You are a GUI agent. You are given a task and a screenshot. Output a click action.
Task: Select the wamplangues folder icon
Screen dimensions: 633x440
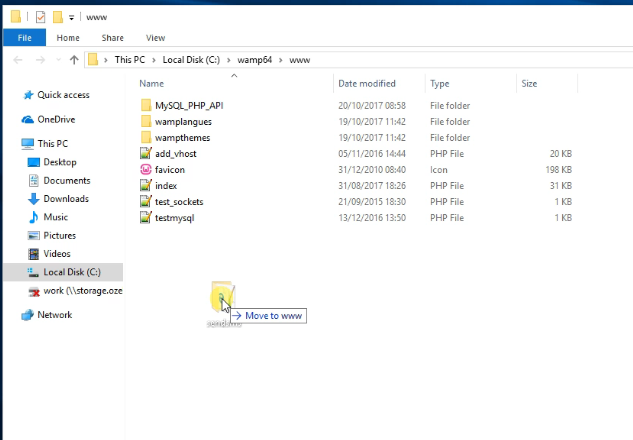146,122
